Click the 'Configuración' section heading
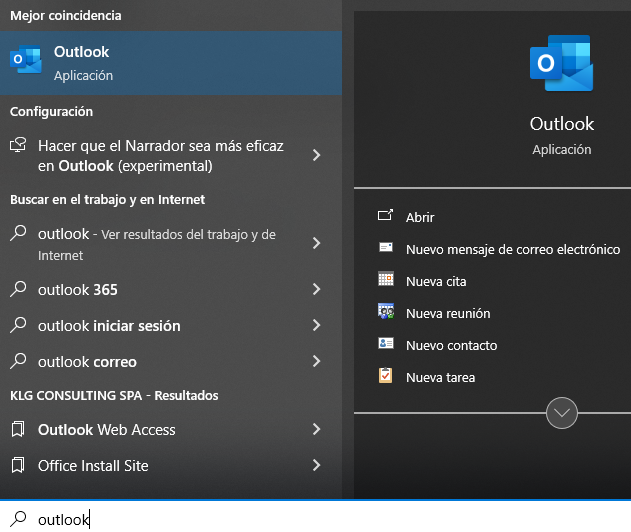Image resolution: width=631 pixels, height=532 pixels. [52, 111]
